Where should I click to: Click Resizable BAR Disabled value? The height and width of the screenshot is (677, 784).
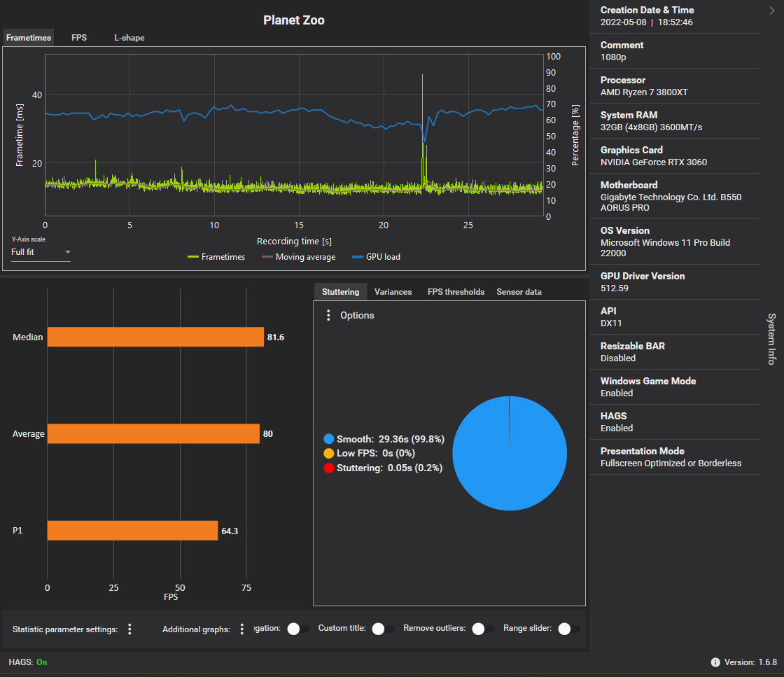(x=618, y=358)
